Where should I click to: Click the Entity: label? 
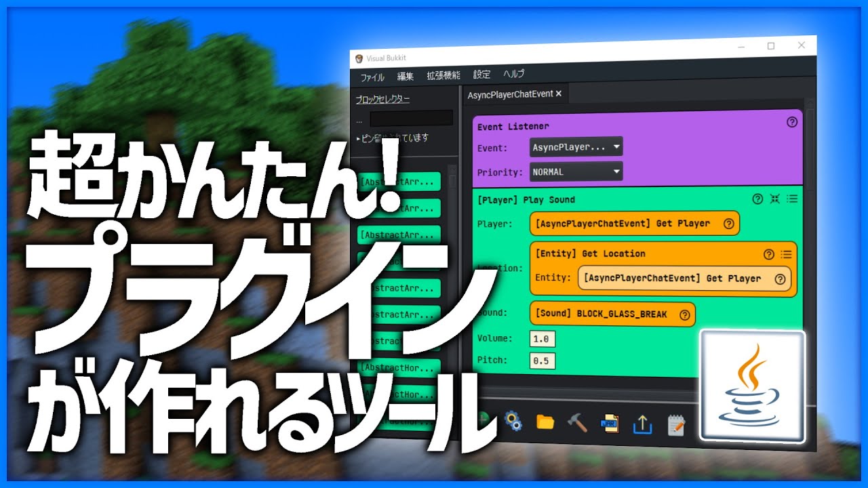(x=553, y=279)
